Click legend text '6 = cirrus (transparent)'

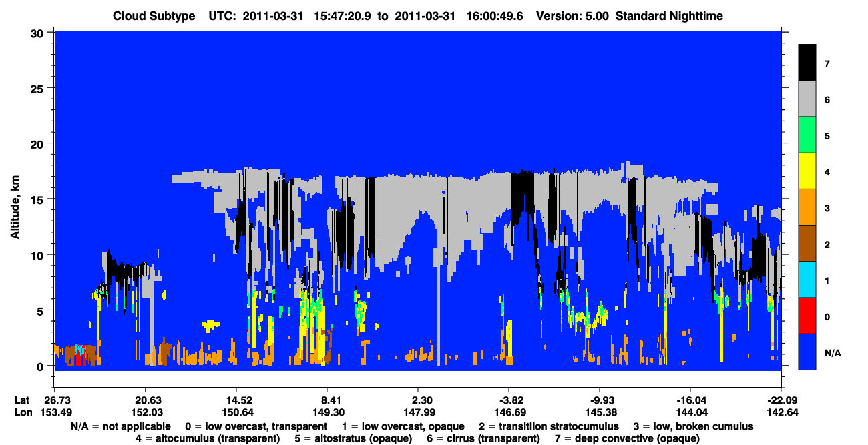point(482,438)
